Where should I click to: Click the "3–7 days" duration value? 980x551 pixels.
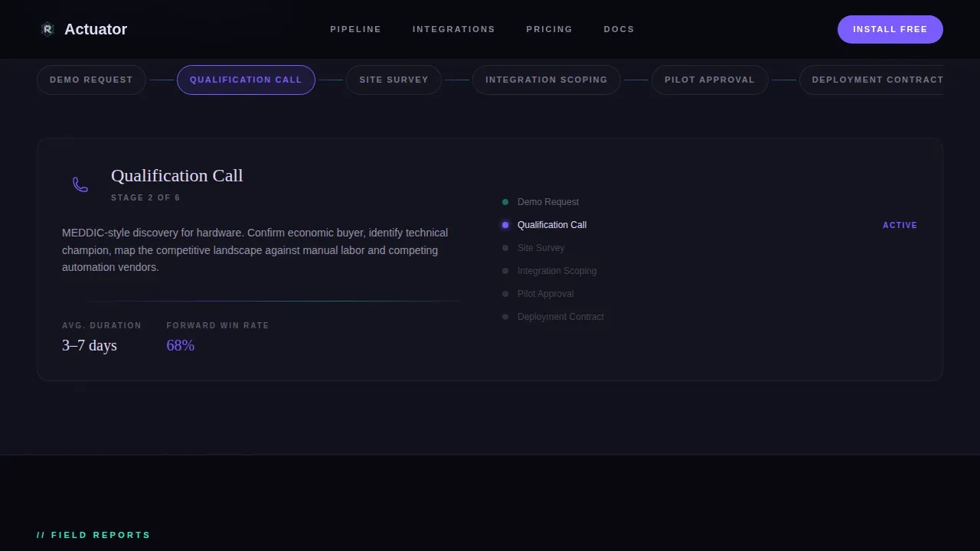[x=90, y=345]
